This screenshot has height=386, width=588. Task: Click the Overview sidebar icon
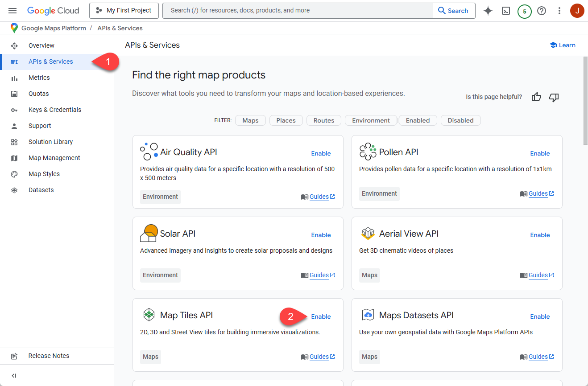pos(14,45)
